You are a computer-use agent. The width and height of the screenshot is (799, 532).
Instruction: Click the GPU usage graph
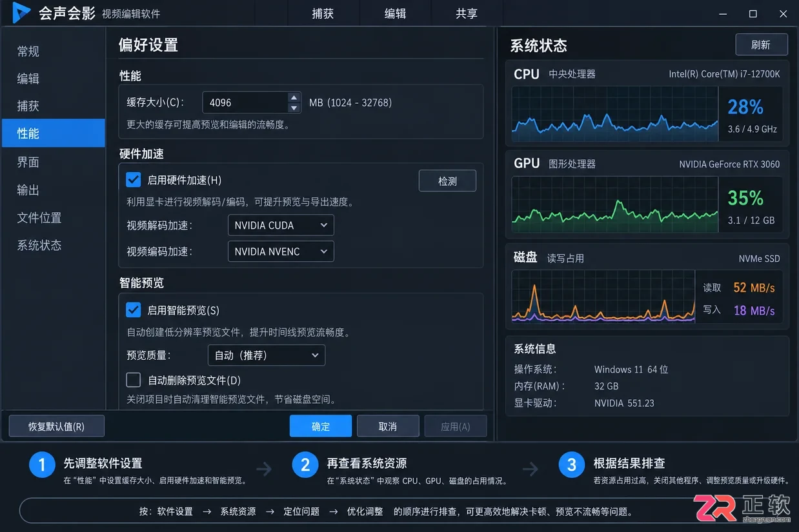point(614,204)
